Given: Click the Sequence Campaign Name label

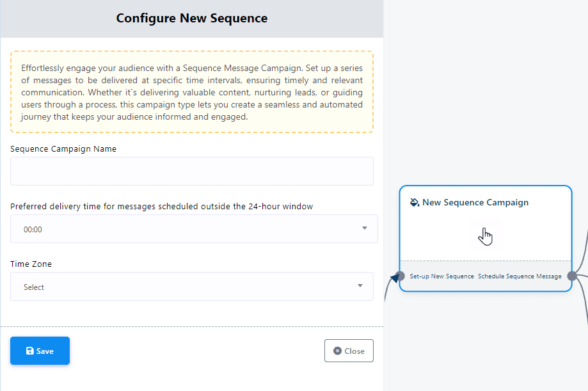Looking at the screenshot, I should 63,148.
